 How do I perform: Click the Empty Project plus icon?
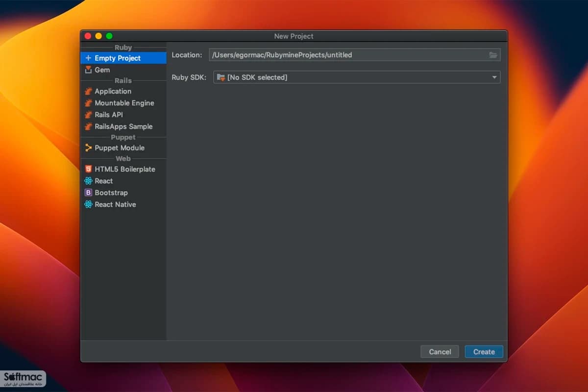pyautogui.click(x=88, y=58)
